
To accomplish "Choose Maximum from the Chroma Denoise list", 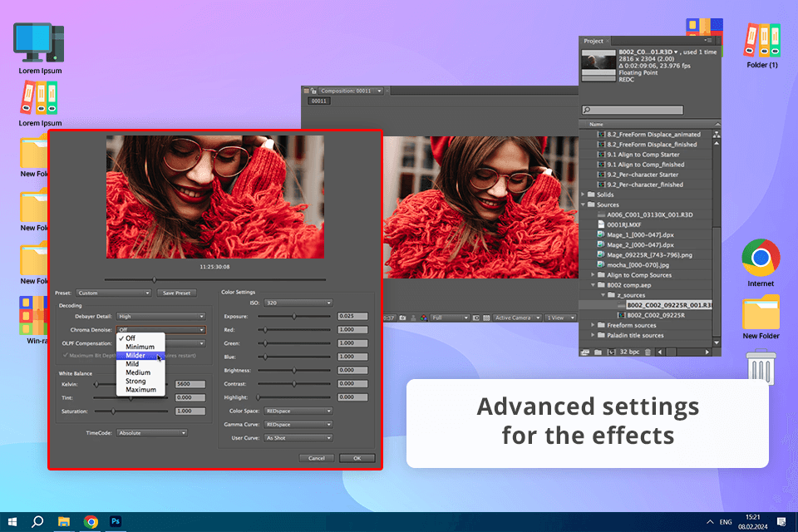I will coord(140,390).
